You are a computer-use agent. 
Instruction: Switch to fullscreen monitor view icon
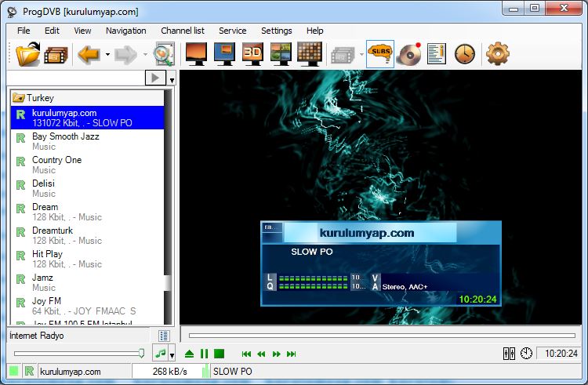click(196, 54)
